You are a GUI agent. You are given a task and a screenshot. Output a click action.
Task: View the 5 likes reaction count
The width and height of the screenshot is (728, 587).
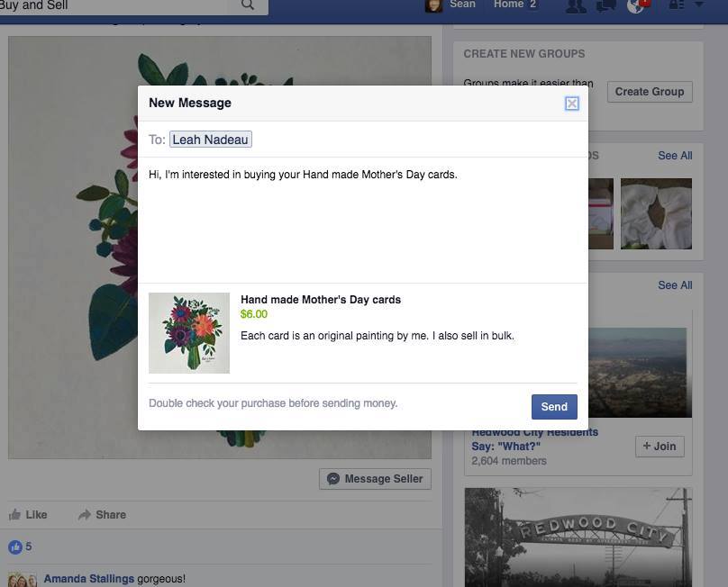(20, 546)
